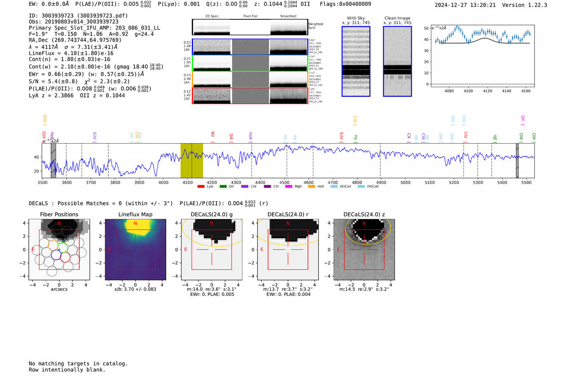Click the magenta MgII legend swatch
The image size is (576, 392).
pos(288,186)
